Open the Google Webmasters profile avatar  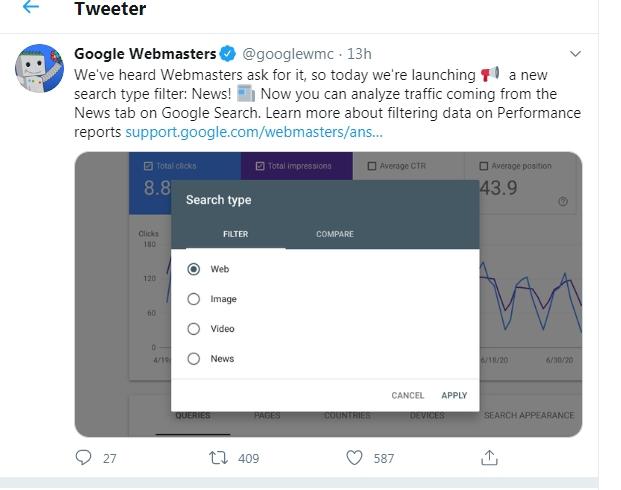tap(39, 68)
